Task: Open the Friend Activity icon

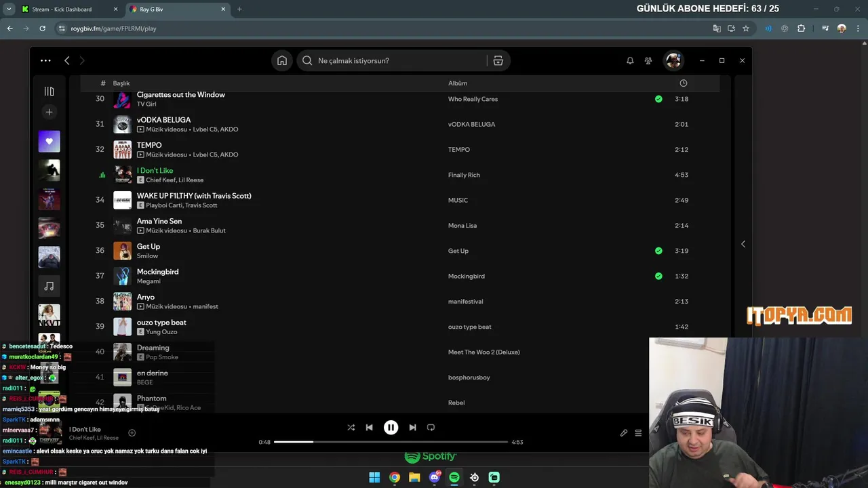Action: pyautogui.click(x=648, y=60)
